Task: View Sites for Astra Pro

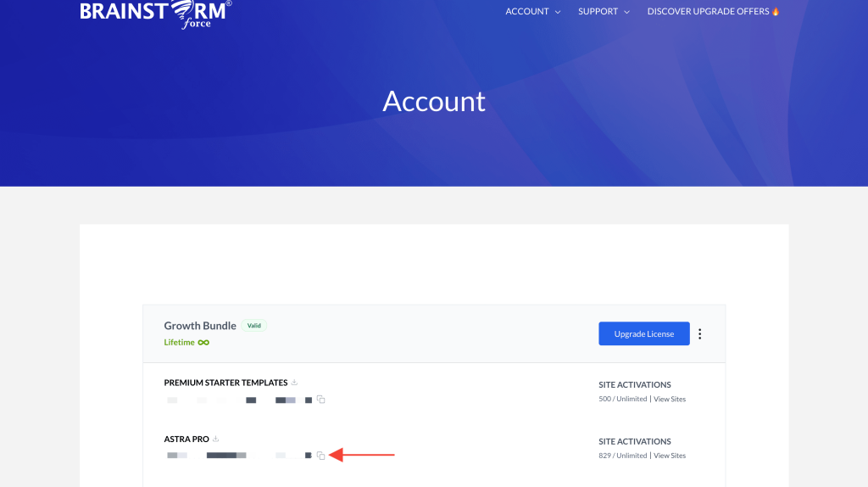Action: [670, 456]
